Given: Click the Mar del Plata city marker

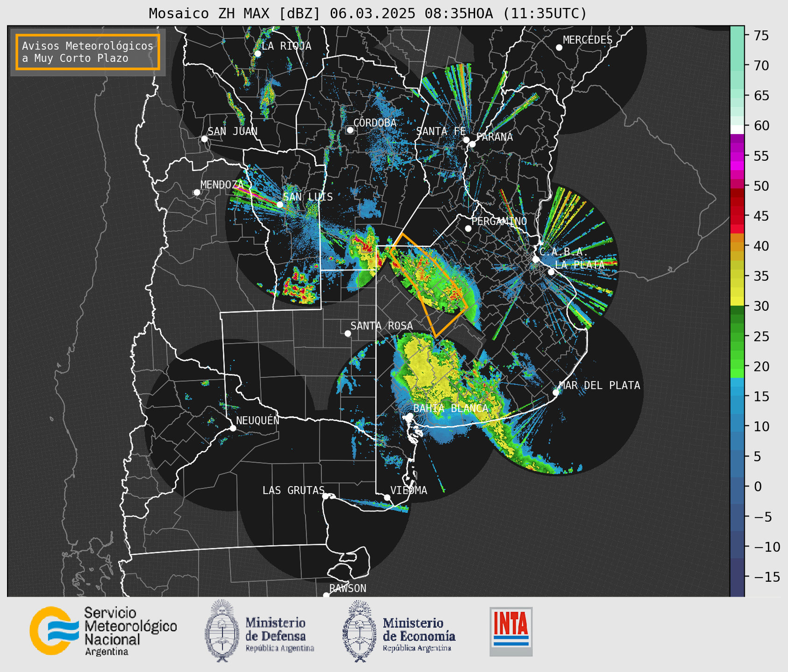Looking at the screenshot, I should point(556,392).
